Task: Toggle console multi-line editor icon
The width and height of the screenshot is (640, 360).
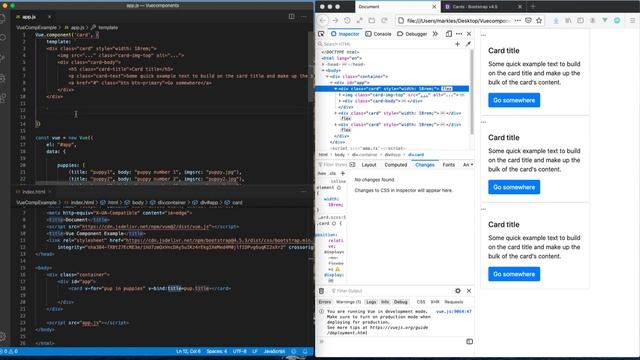Action: tap(469, 341)
